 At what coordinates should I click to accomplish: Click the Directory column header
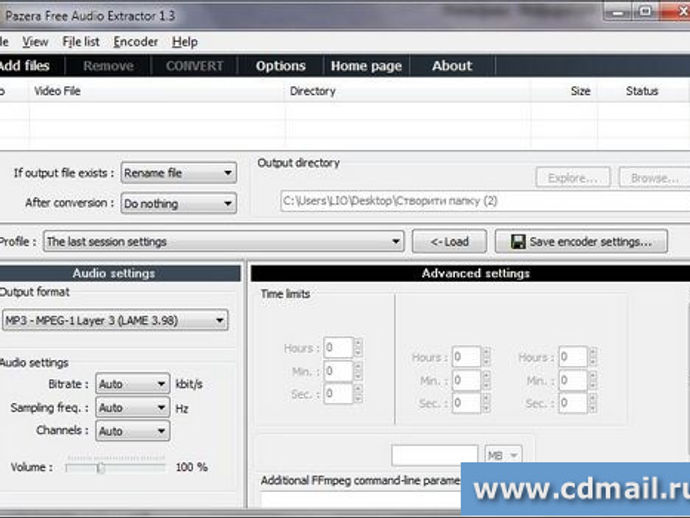[x=408, y=91]
